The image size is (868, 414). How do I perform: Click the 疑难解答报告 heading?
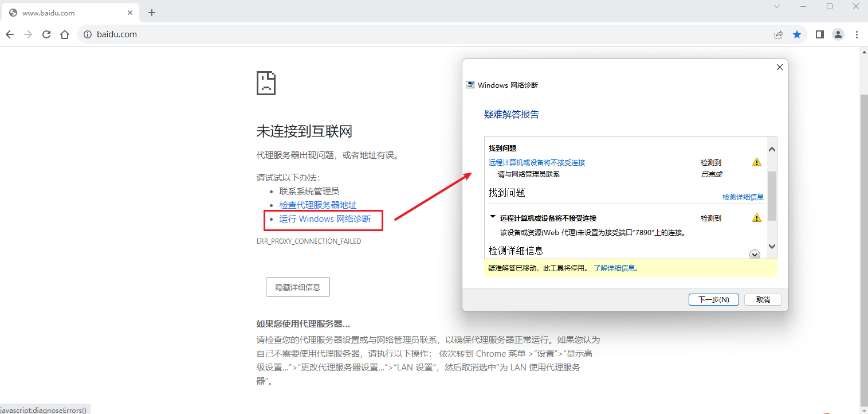[x=512, y=115]
